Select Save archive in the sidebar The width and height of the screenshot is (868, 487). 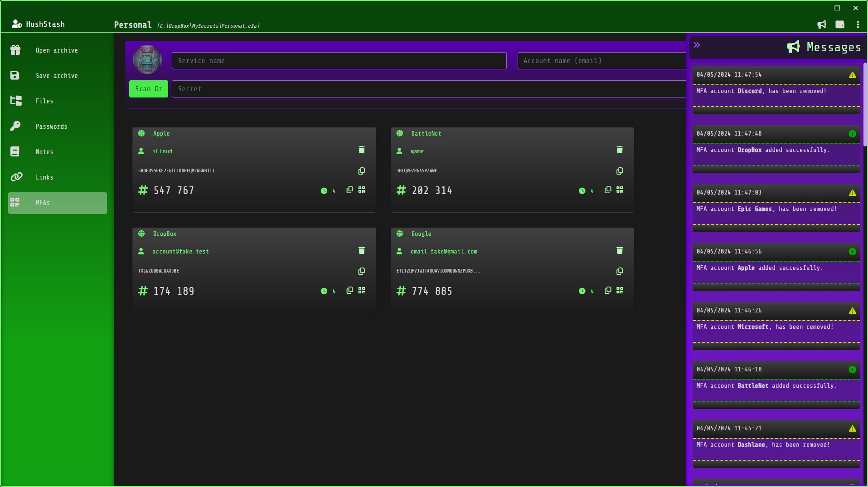pos(58,76)
